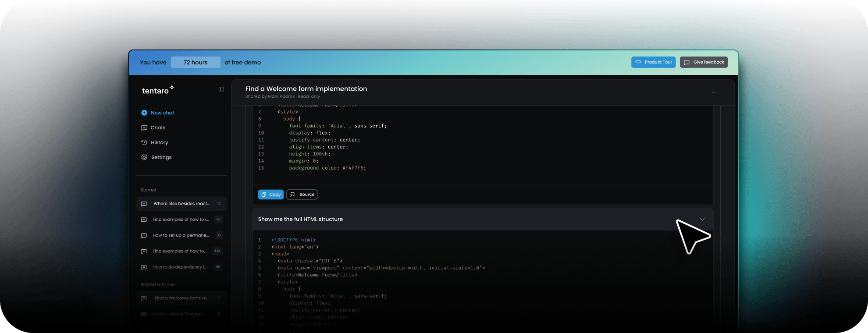
Task: Open starred chat 'Find examples of how to i...'
Action: tap(181, 220)
